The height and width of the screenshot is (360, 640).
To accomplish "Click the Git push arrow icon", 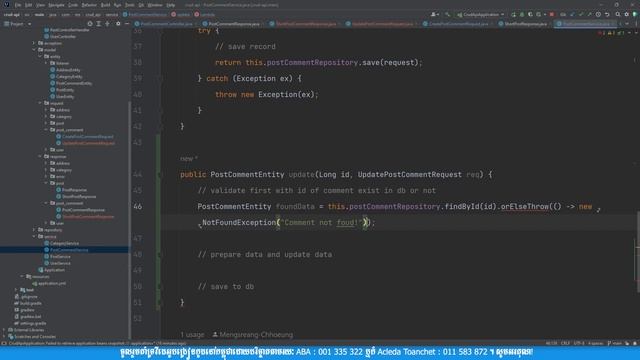I will (589, 15).
